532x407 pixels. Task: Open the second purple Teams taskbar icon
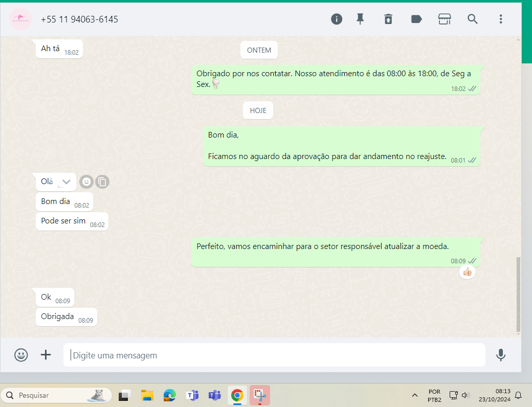coord(215,395)
